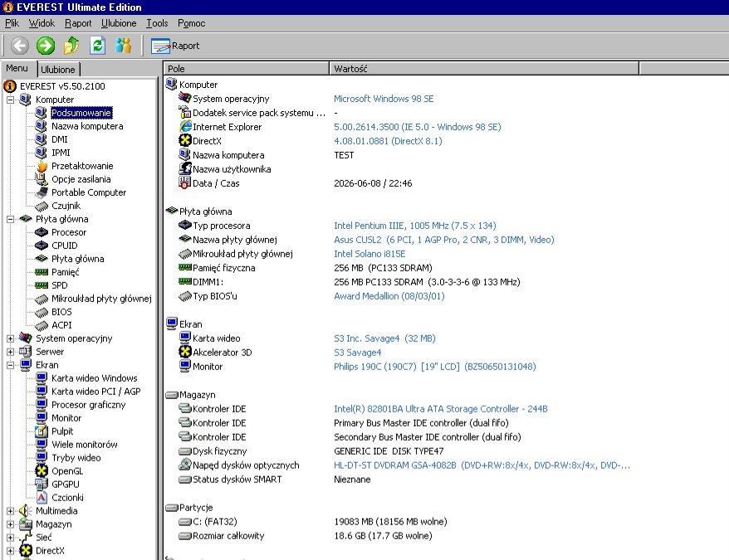This screenshot has width=729, height=560.
Task: Open the Plik menu
Action: tap(12, 22)
